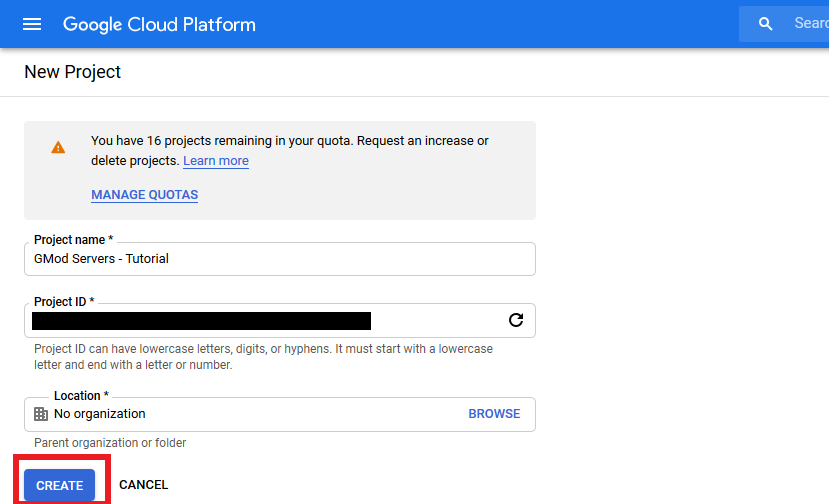Regenerate the Project ID with refresh icon
Viewport: 829px width, 504px height.
516,320
